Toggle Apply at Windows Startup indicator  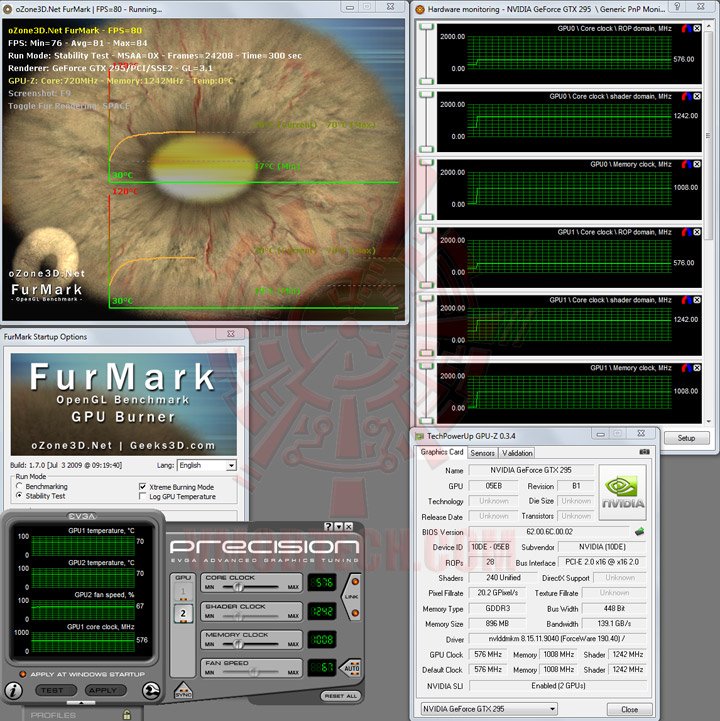[23, 674]
